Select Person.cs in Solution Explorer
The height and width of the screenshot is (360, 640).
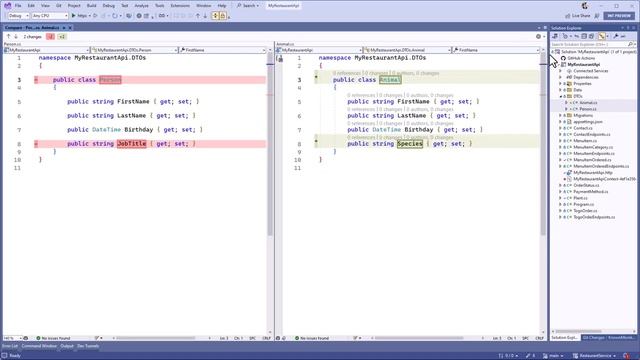pos(588,109)
